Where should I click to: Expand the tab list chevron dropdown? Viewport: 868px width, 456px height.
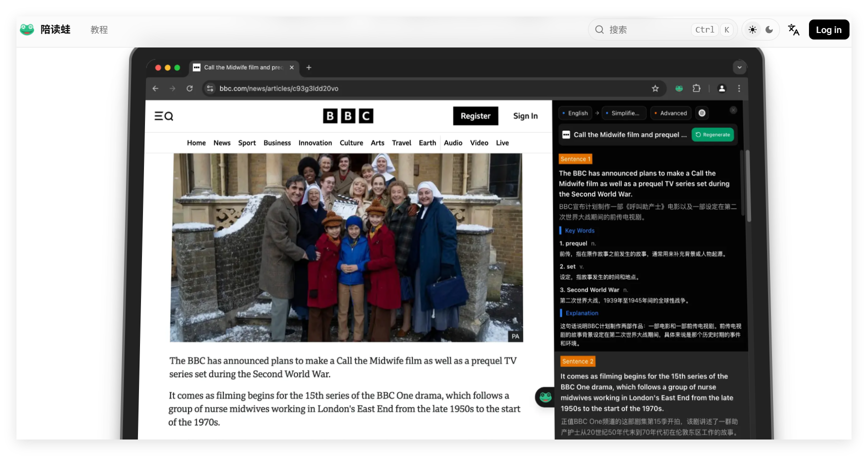739,67
